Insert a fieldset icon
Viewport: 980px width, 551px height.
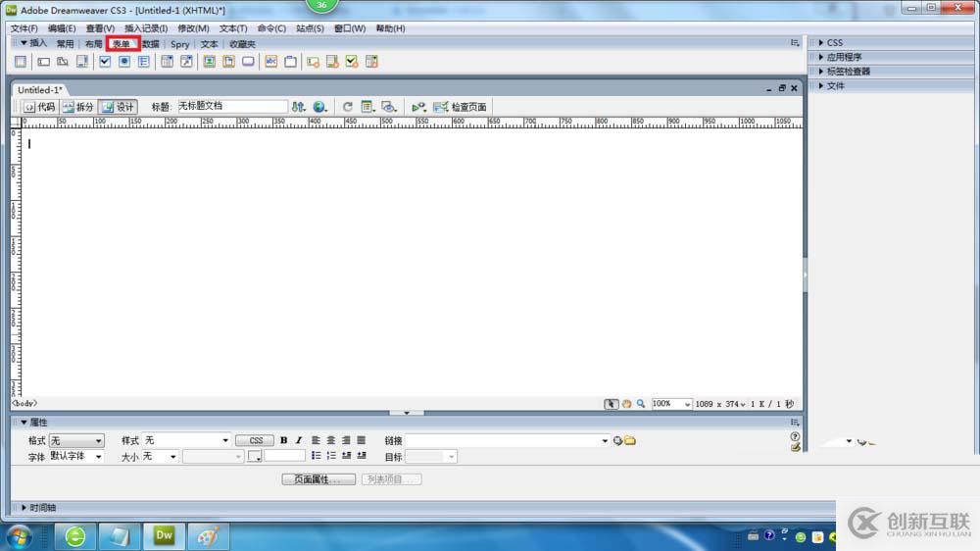coord(291,62)
